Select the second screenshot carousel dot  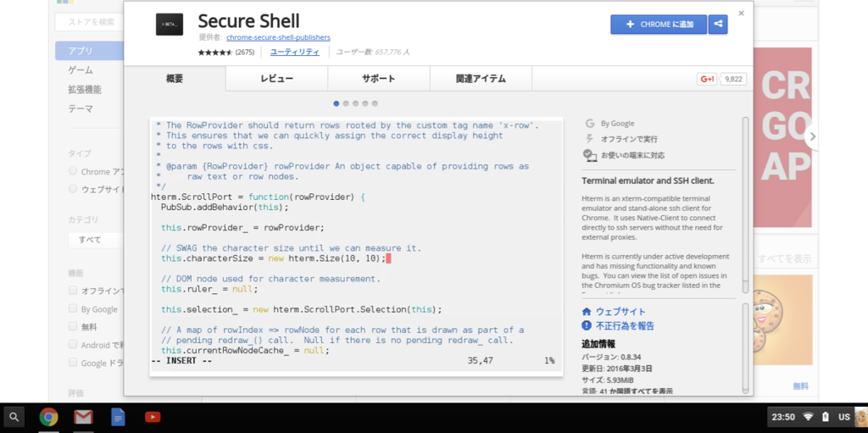pyautogui.click(x=346, y=103)
